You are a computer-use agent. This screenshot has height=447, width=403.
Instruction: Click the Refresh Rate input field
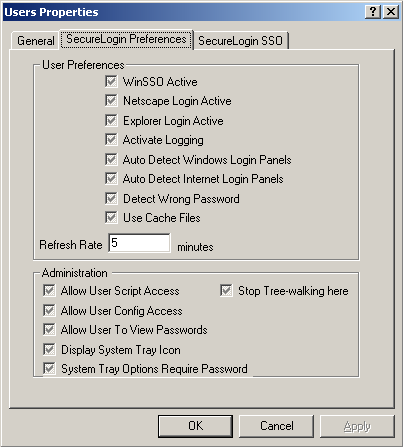(x=139, y=243)
